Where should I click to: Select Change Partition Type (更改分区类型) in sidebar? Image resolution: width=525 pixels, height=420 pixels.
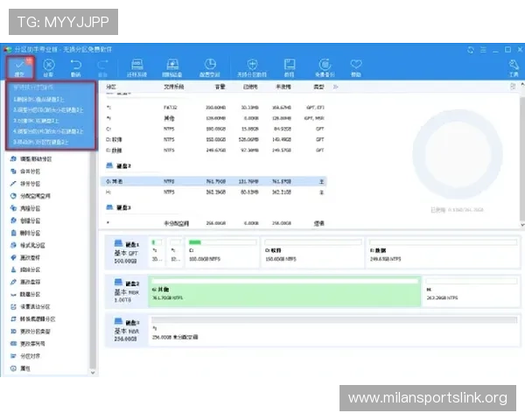[30, 332]
